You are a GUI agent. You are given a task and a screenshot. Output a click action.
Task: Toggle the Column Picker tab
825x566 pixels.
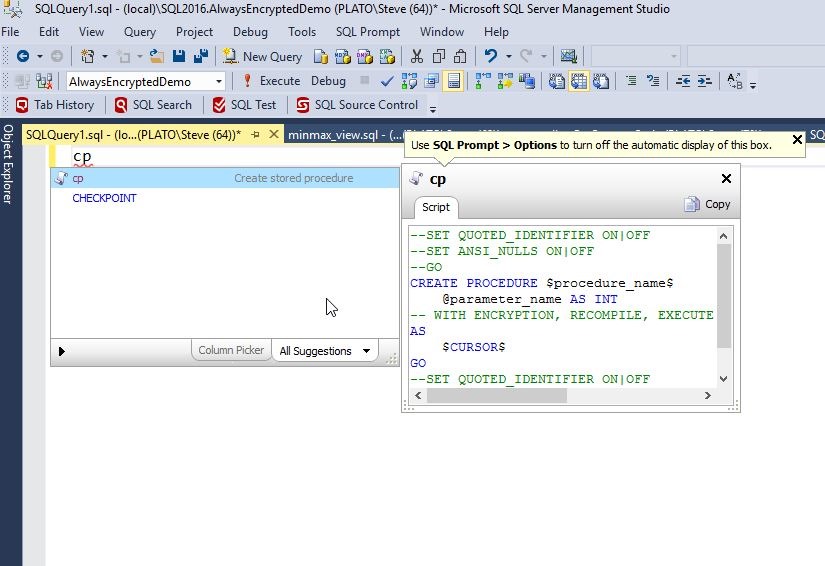tap(231, 351)
